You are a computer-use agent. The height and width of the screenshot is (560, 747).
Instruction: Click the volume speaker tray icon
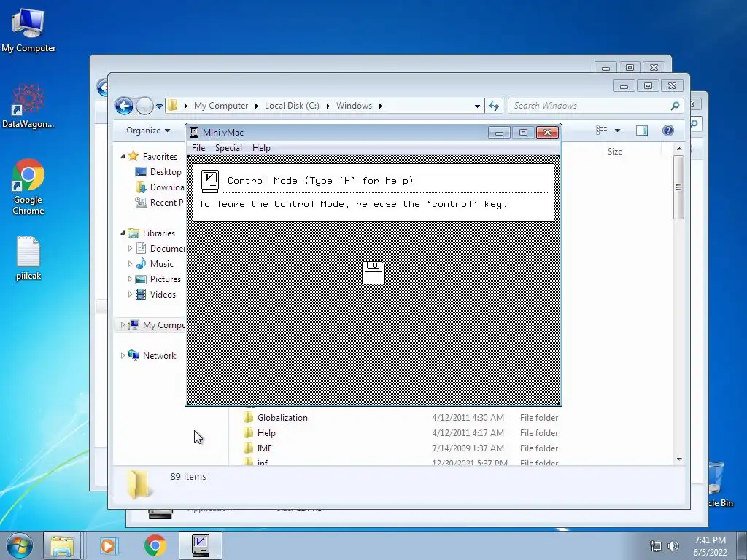click(x=673, y=546)
